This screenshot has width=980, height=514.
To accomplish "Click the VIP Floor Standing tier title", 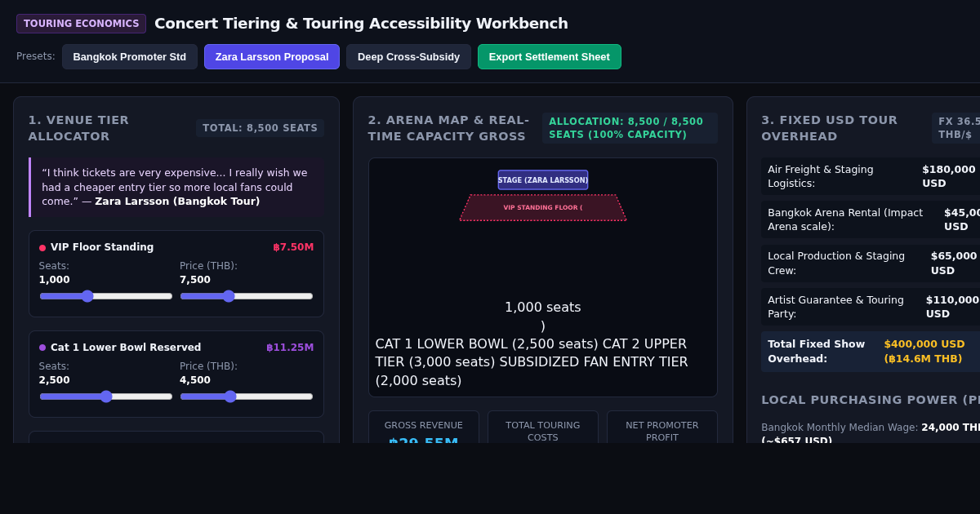I will 102,247.
